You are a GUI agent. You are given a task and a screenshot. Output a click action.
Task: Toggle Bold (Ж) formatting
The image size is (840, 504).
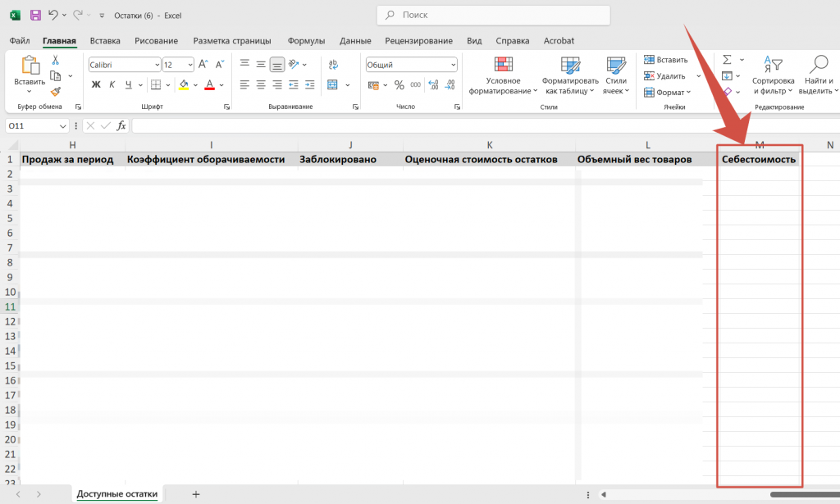pyautogui.click(x=96, y=84)
